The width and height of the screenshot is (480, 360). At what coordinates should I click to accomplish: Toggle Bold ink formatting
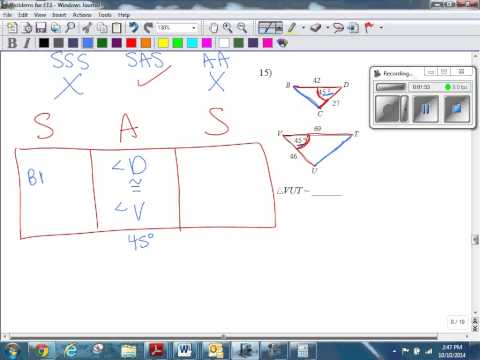coord(12,43)
